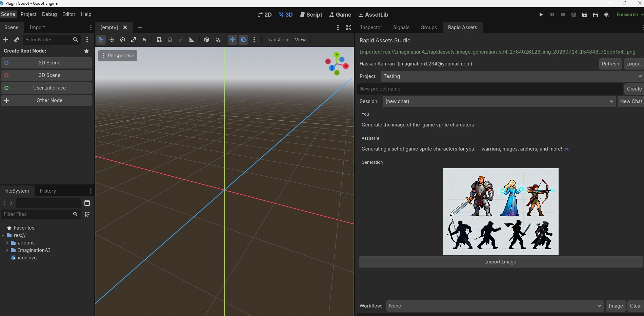Click the group selected nodes icon
Viewport: 644px width, 316px height.
181,40
